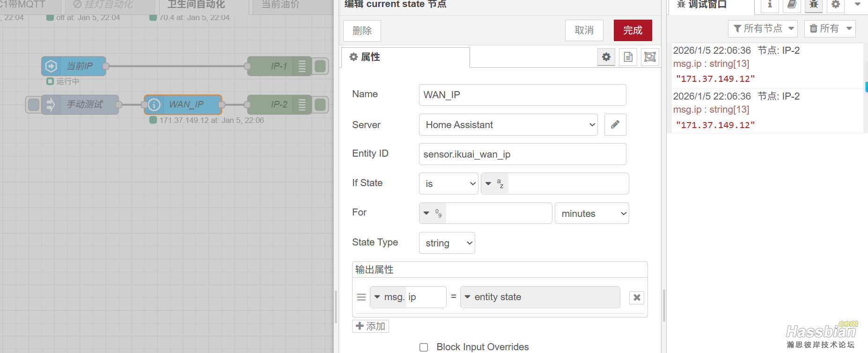Toggle the IP-1 debug node output button
Screen dimensions: 868x353
(x=320, y=66)
